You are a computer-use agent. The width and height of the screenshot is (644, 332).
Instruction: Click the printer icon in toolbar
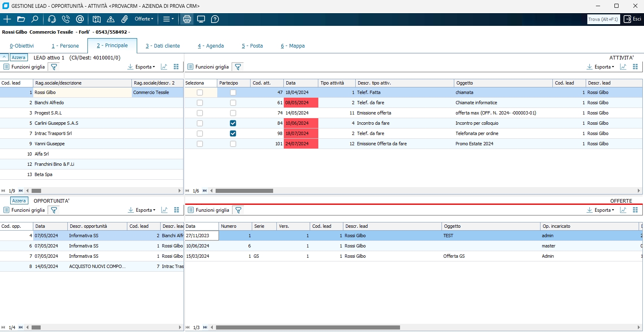pyautogui.click(x=187, y=19)
